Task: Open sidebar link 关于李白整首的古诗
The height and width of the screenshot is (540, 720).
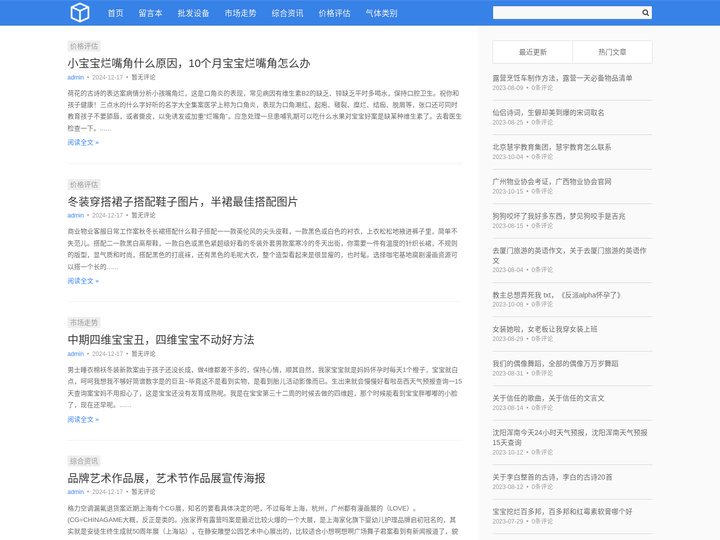Action: (x=552, y=477)
